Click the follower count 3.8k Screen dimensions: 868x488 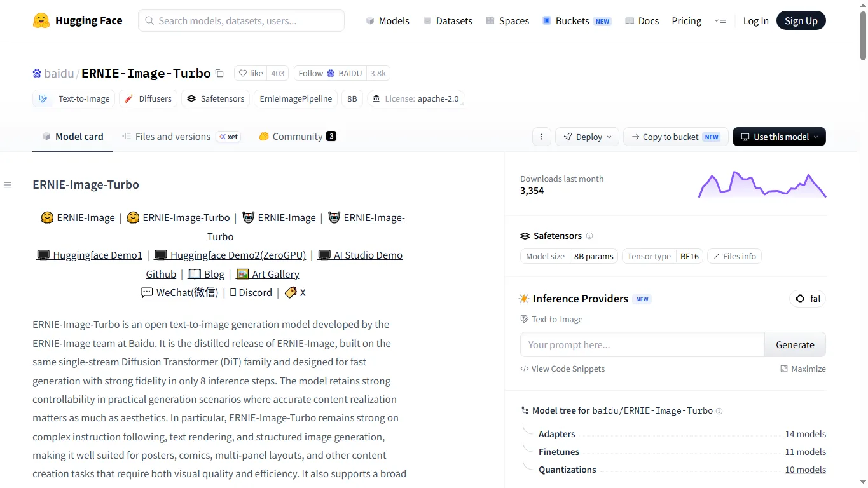click(x=378, y=73)
